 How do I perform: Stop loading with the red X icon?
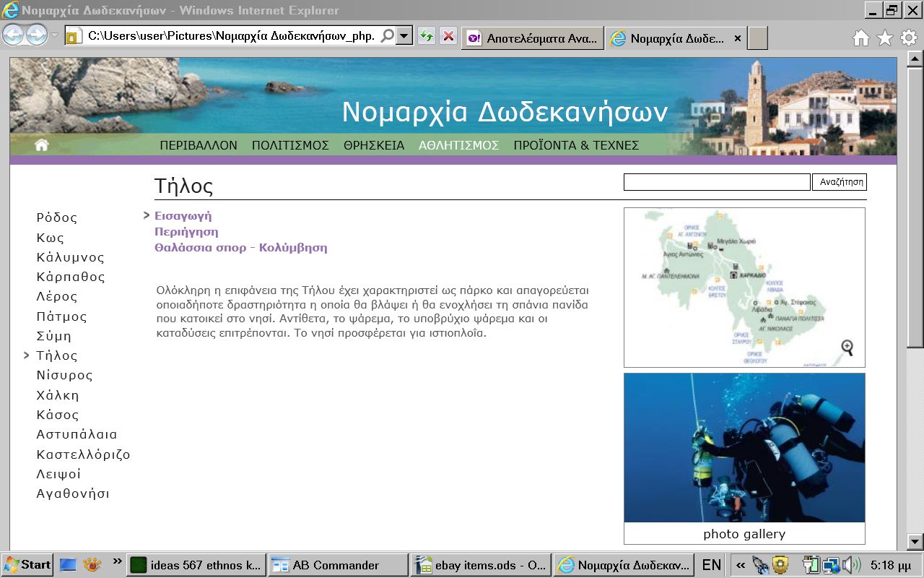pos(448,36)
